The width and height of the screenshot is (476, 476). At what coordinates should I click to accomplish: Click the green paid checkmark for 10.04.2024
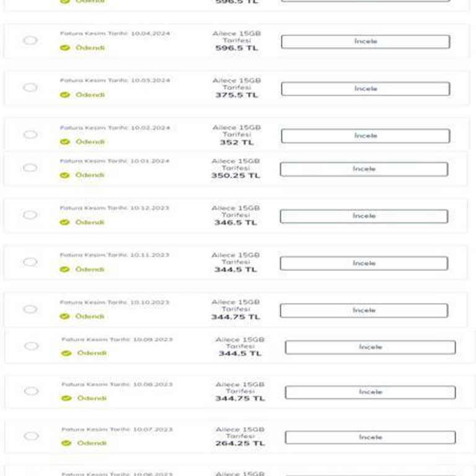[65, 48]
